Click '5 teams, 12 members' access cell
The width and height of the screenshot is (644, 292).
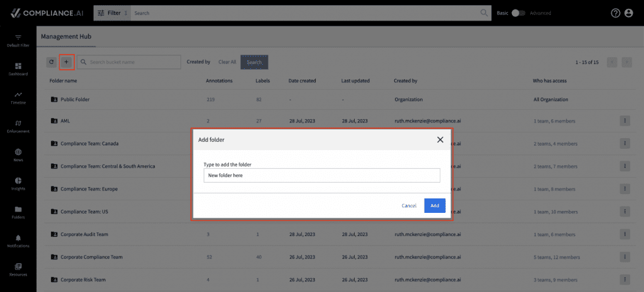pos(557,257)
